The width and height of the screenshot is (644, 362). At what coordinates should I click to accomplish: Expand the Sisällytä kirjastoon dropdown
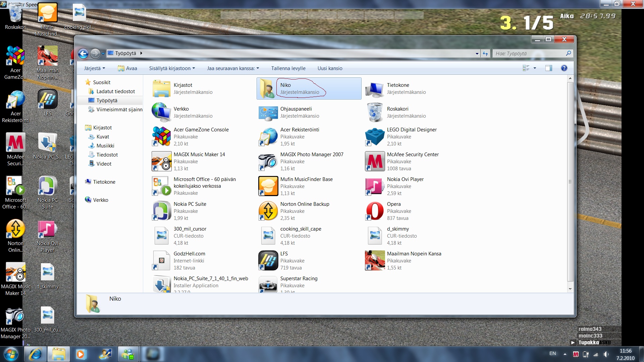coord(172,68)
